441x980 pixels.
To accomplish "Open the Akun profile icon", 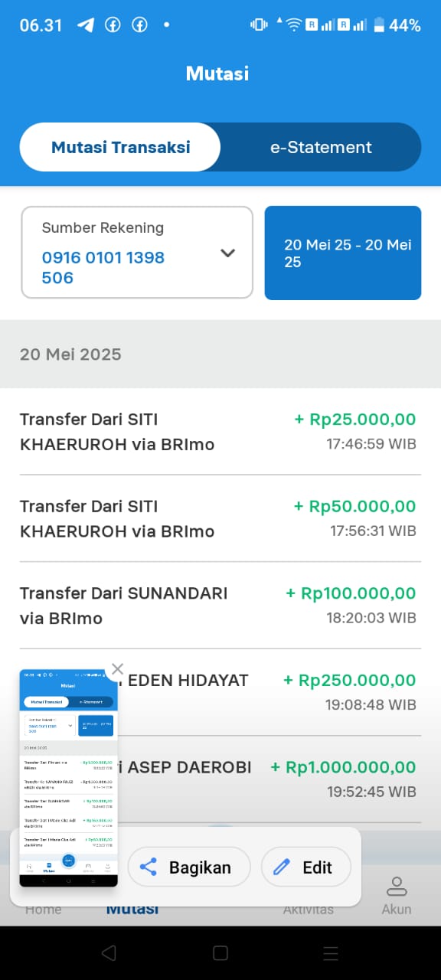I will [397, 887].
